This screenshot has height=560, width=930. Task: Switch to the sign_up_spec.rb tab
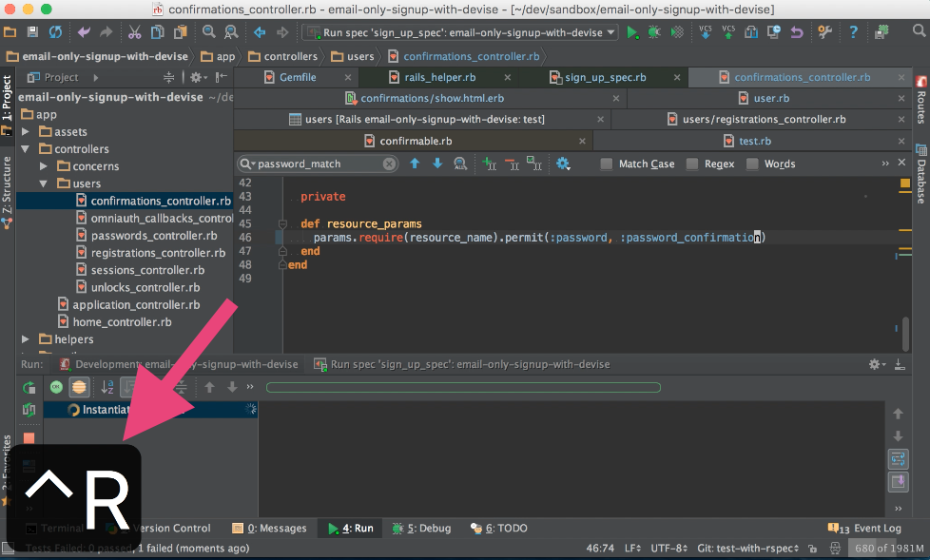pos(604,77)
